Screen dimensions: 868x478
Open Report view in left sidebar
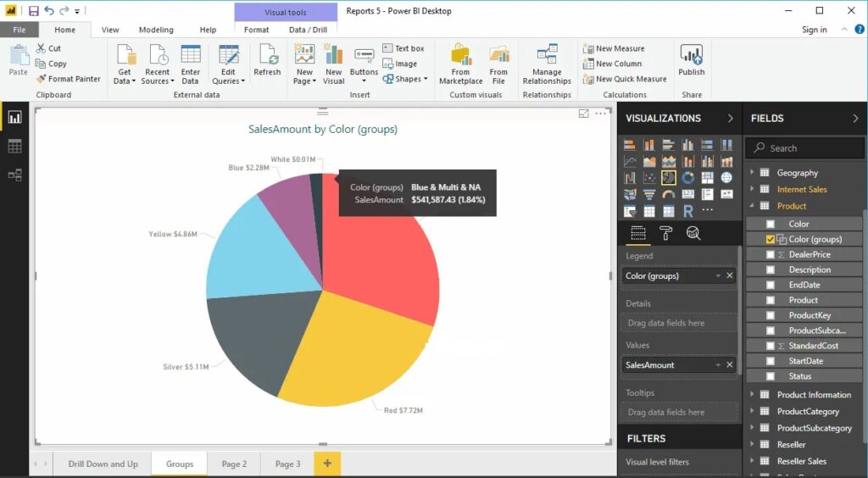point(15,117)
